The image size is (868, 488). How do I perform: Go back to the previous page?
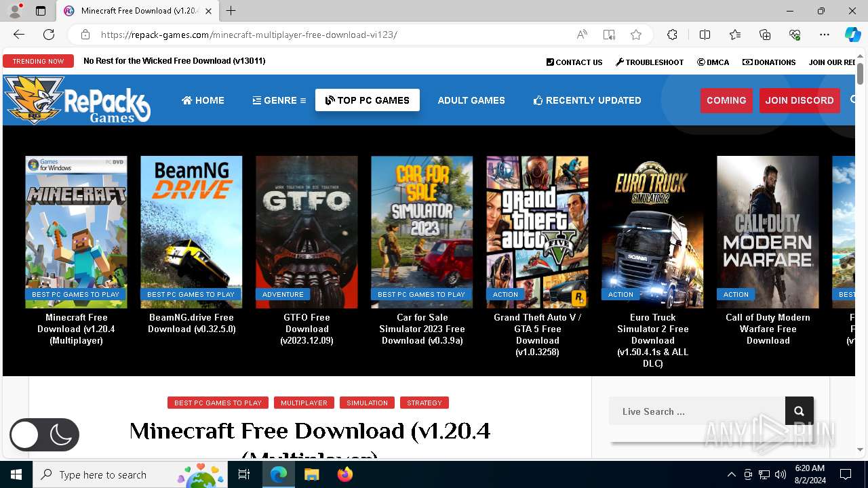pos(19,35)
